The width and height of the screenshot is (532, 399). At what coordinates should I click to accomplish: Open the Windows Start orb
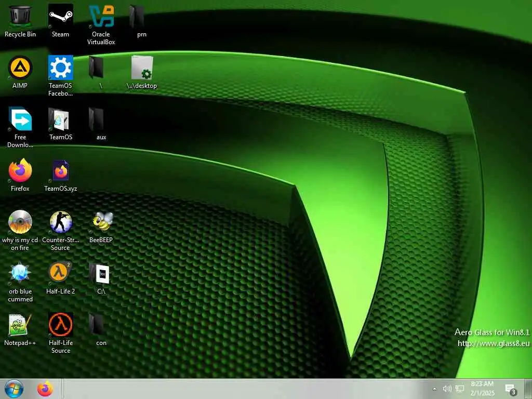click(14, 389)
